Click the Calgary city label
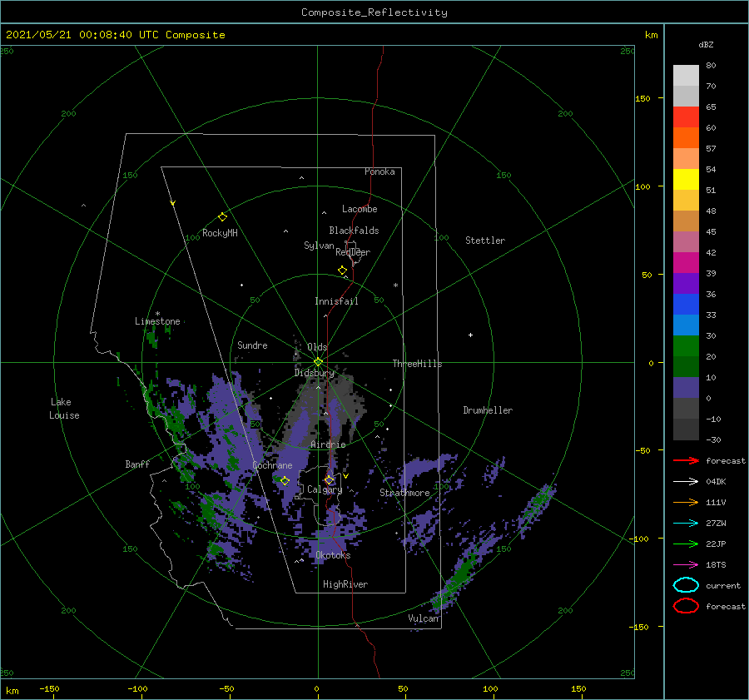 coord(325,489)
